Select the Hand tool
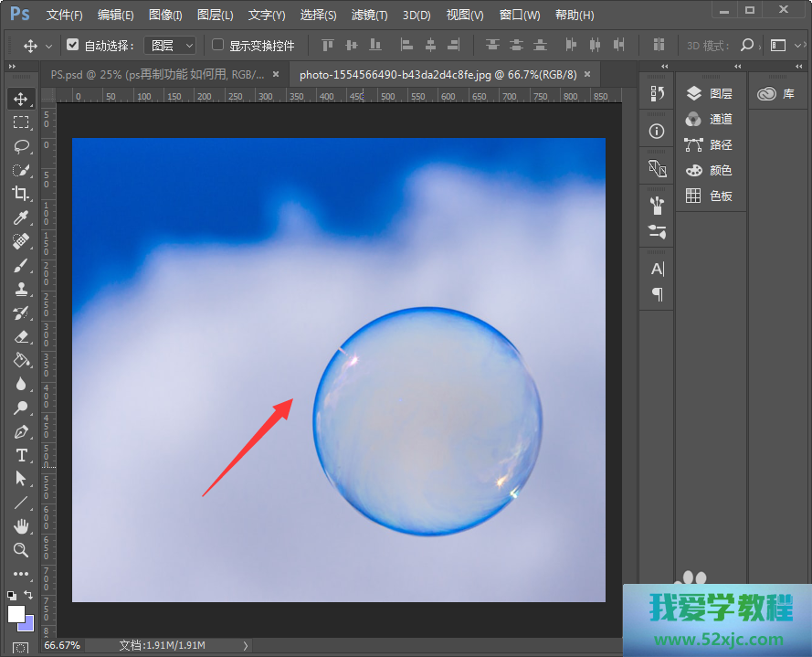This screenshot has height=657, width=812. point(21,526)
